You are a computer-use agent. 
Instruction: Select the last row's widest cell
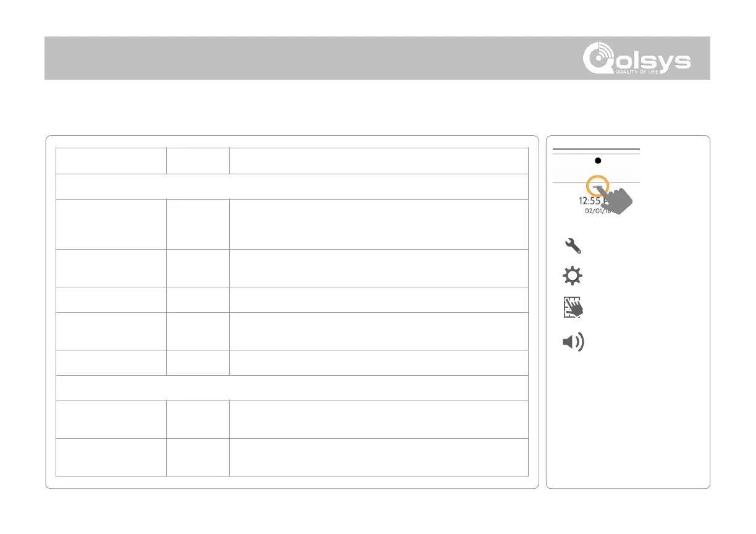[379, 457]
